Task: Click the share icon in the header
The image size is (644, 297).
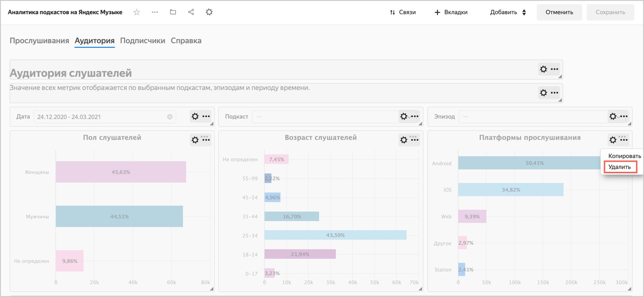Action: point(191,12)
